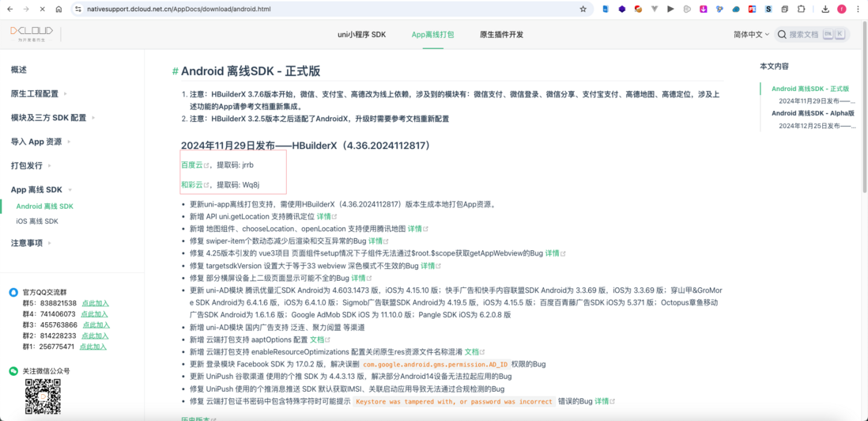Expand the 原生工程配置 sidebar section
868x421 pixels.
click(x=39, y=93)
